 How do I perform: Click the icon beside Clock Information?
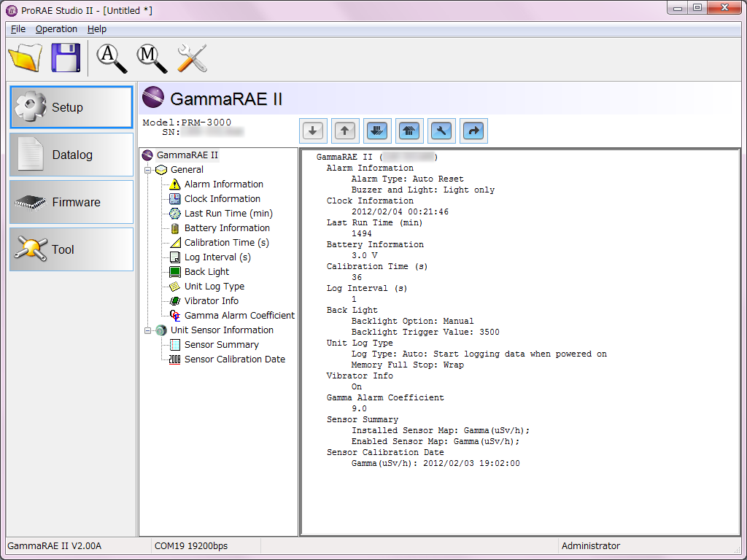pyautogui.click(x=175, y=198)
